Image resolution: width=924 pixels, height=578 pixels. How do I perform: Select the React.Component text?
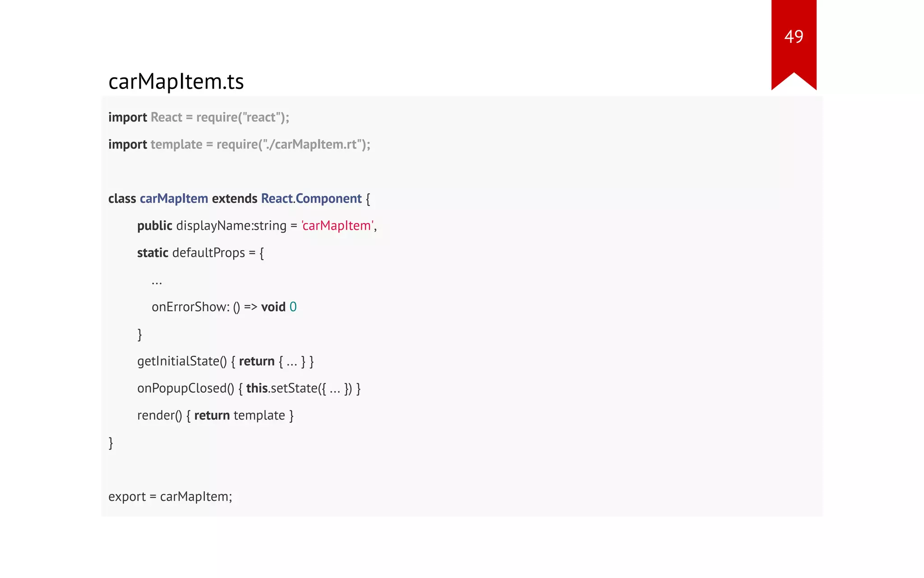click(311, 199)
